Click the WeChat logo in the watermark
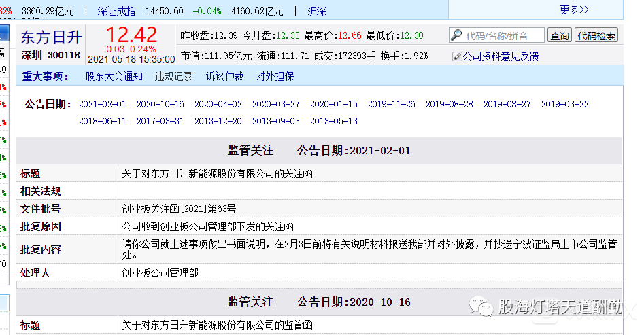The width and height of the screenshot is (644, 335). pyautogui.click(x=484, y=308)
